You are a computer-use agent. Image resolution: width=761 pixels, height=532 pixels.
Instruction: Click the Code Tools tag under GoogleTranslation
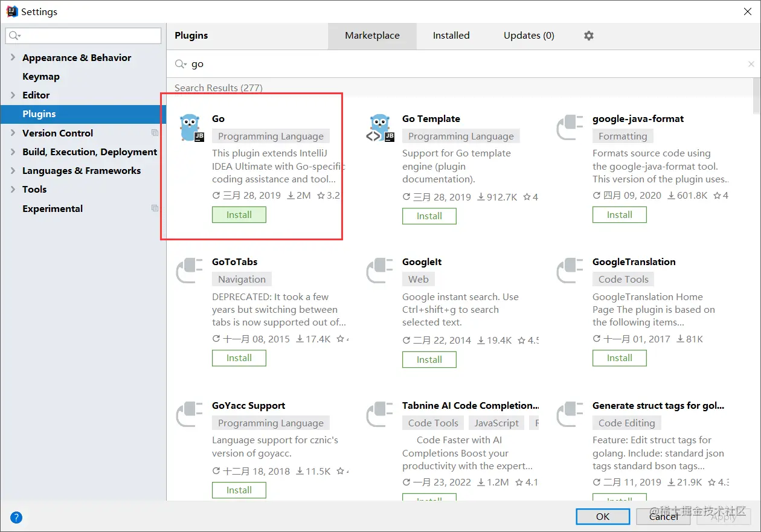click(623, 280)
